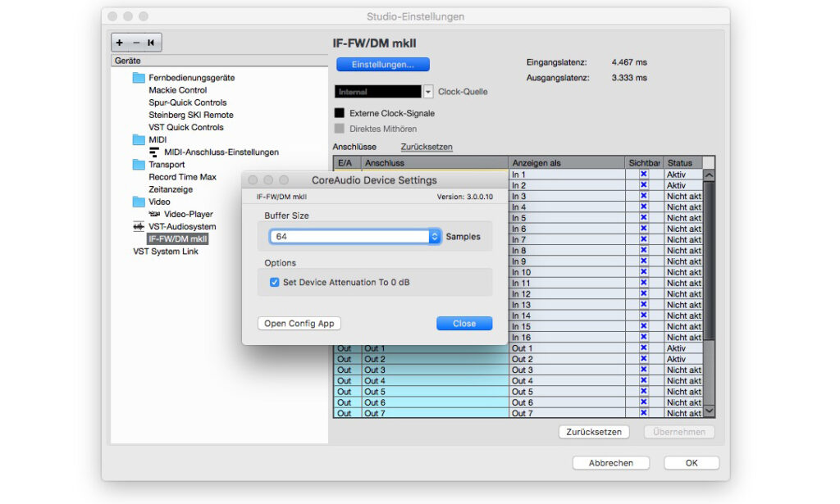This screenshot has height=504, width=840.
Task: Open the Buffer Size samples dropdown
Action: tap(435, 237)
